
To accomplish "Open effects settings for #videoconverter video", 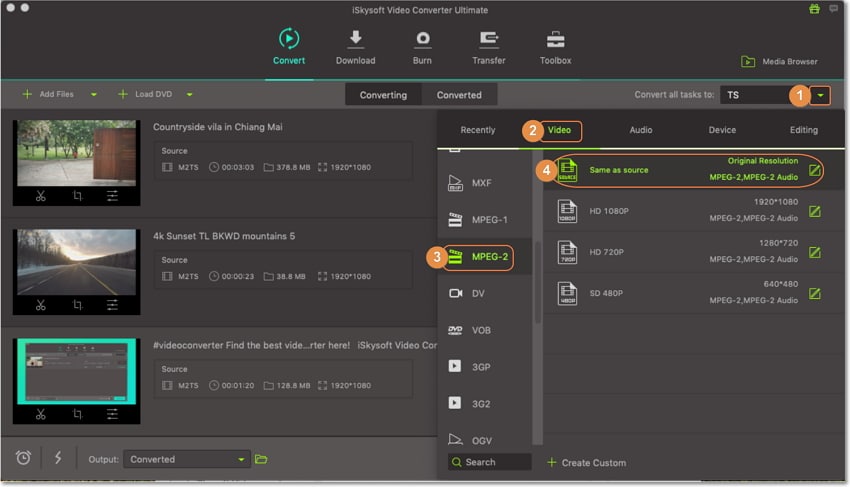I will [112, 414].
